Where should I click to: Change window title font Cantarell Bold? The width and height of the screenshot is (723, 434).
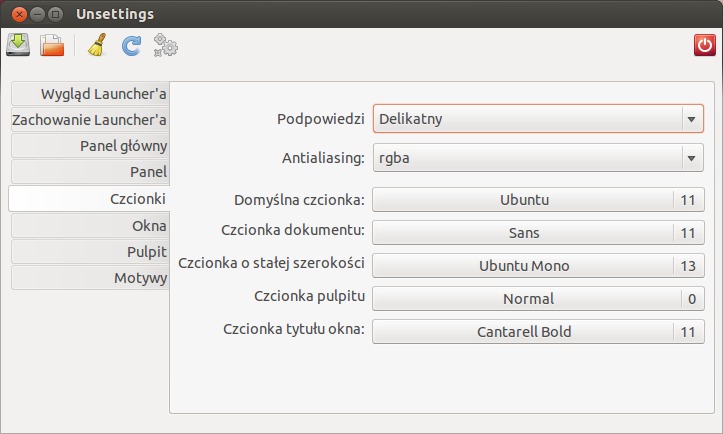point(538,332)
